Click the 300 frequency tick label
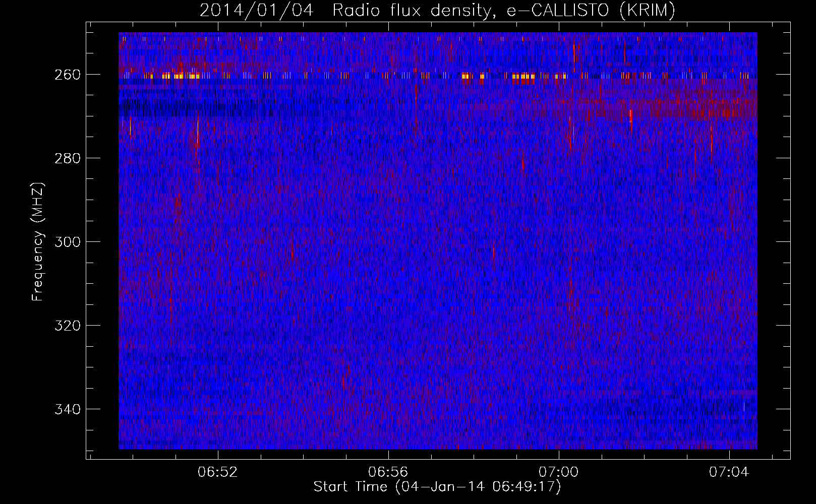Image resolution: width=816 pixels, height=504 pixels. [x=67, y=242]
